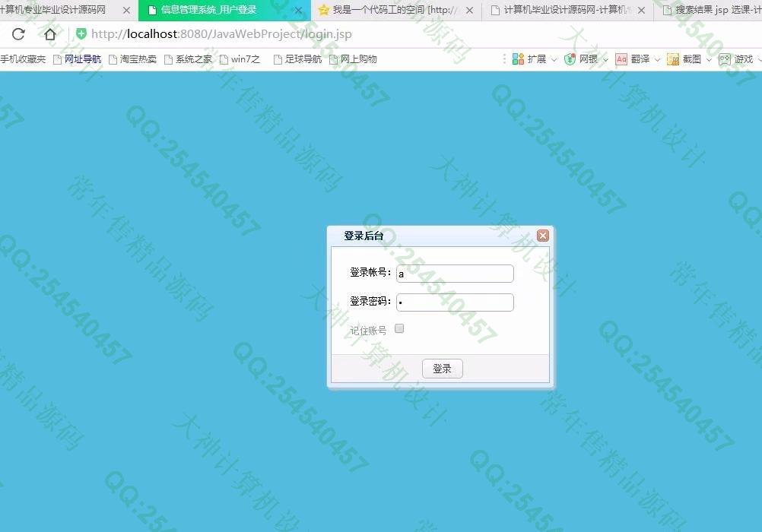
Task: Click the green security shield in address bar
Action: click(81, 33)
